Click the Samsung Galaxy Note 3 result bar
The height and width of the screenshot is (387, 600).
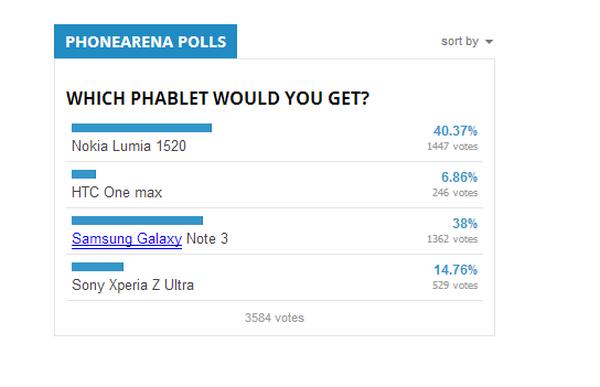pyautogui.click(x=137, y=220)
